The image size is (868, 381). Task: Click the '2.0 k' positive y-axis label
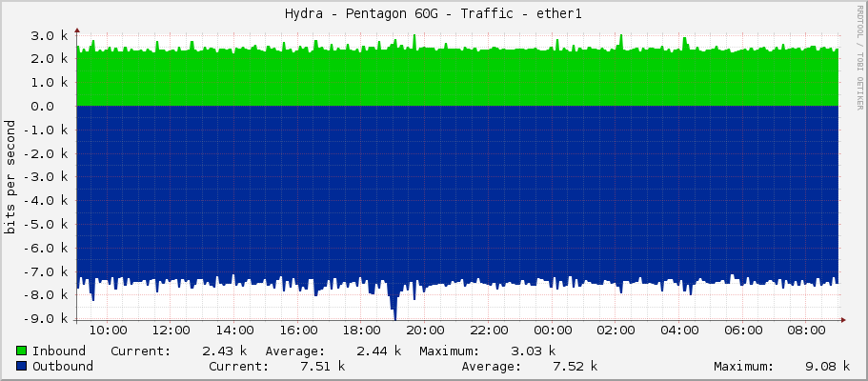click(50, 59)
